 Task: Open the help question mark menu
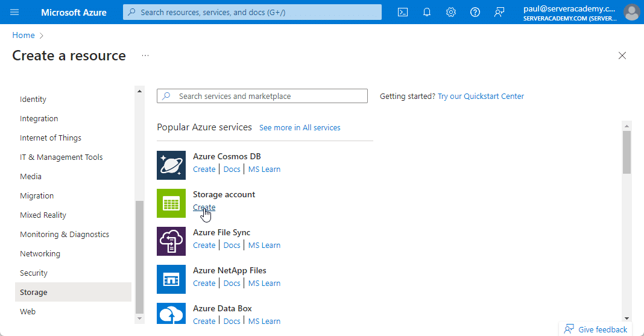coord(475,12)
